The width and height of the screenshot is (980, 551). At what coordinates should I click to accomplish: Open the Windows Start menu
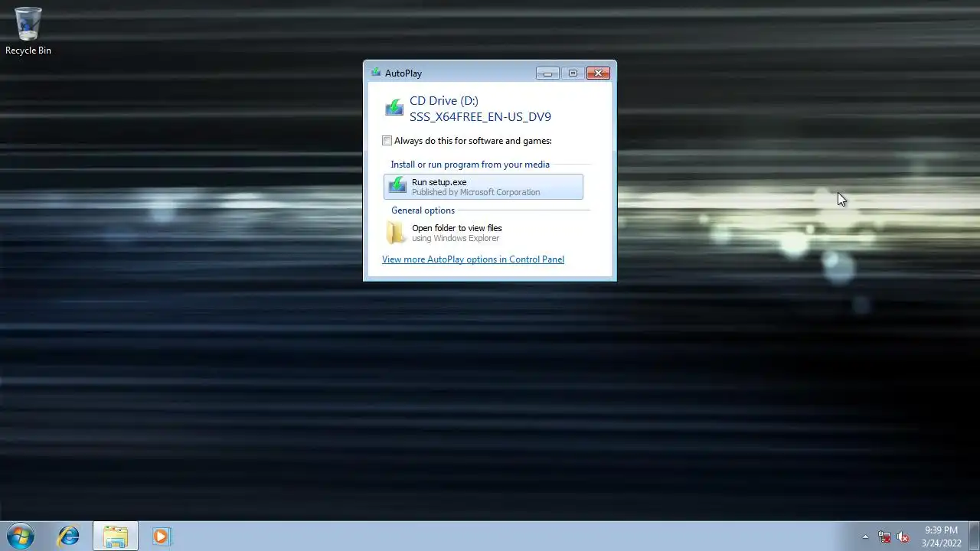(x=21, y=536)
